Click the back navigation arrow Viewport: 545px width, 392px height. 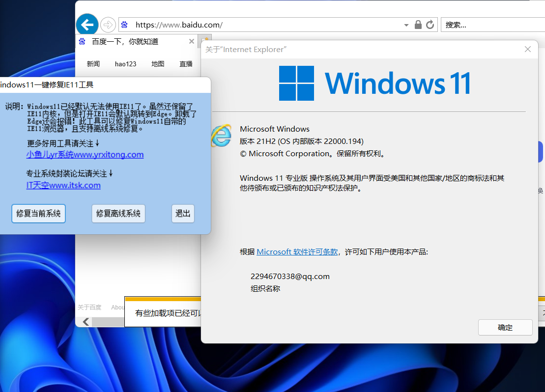[x=87, y=24]
